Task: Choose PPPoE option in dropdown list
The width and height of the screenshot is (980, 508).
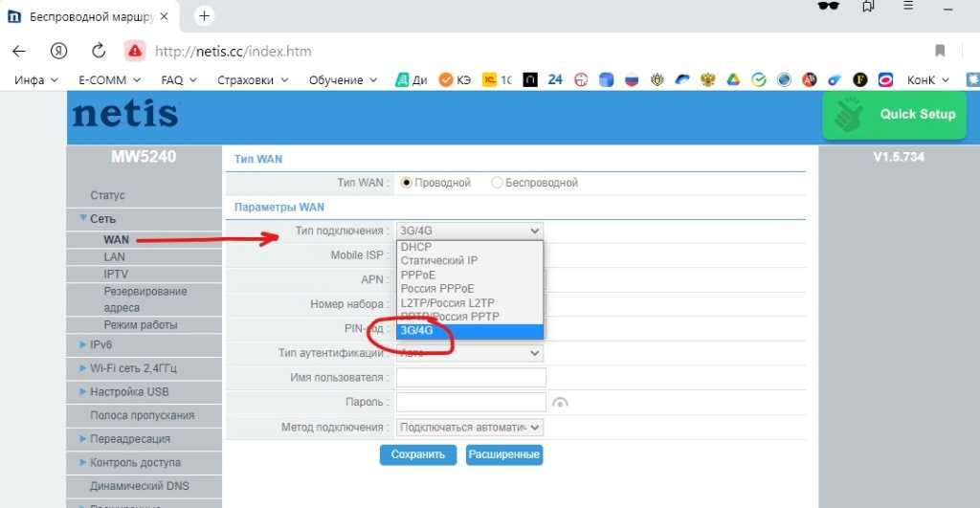Action: tap(418, 275)
